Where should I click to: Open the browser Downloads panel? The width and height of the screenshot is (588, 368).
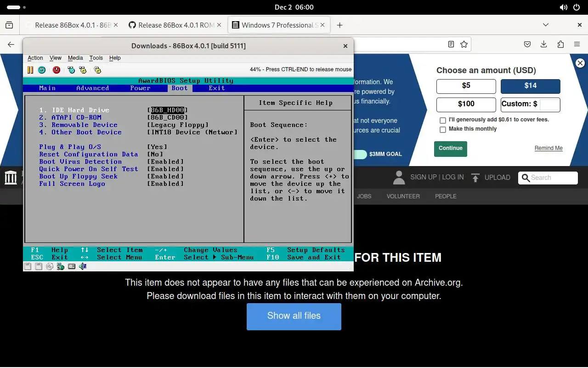[544, 45]
